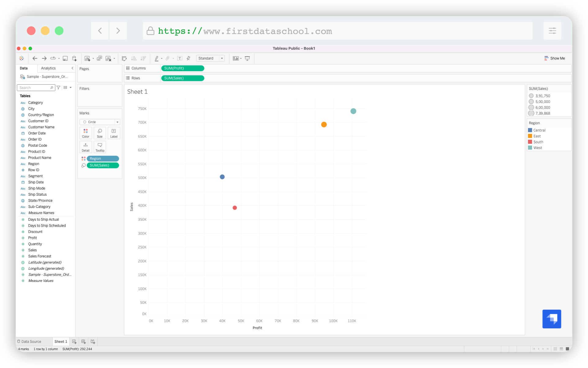Click the Show Mark Labels icon

180,58
